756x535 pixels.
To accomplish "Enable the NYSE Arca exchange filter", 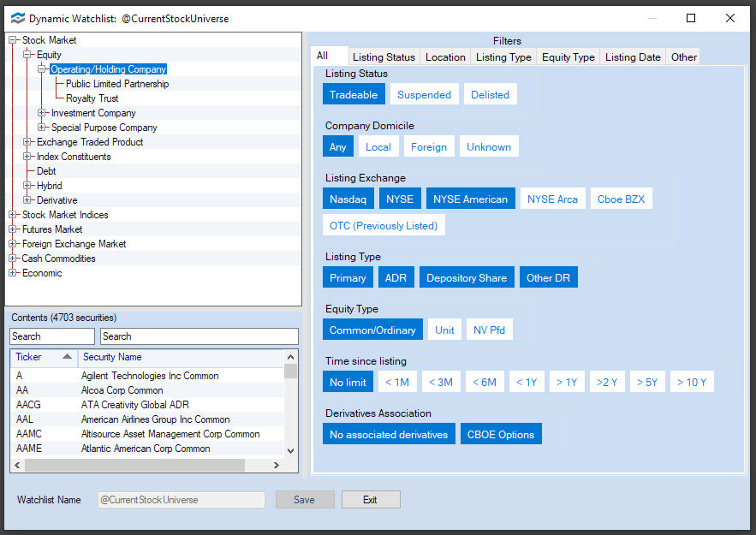I will point(552,199).
